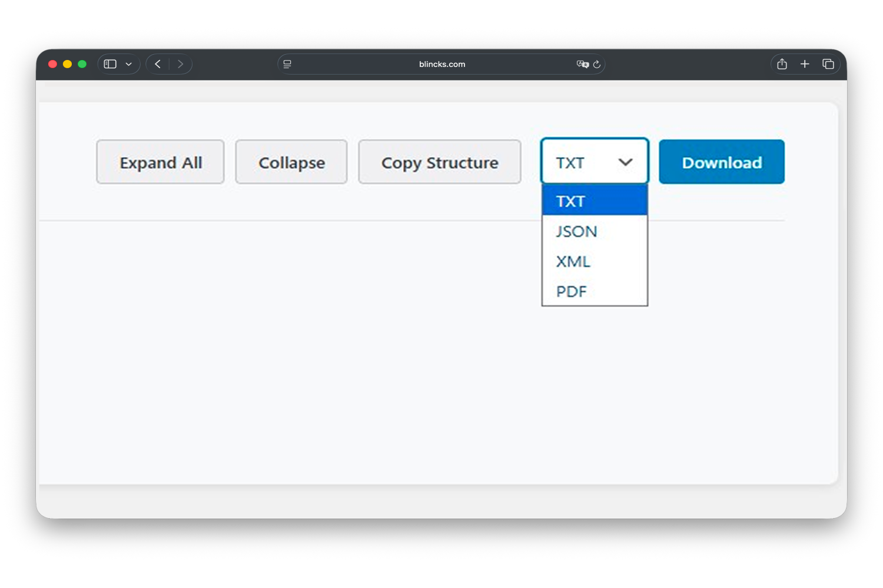Open the translation icon in the address bar

point(582,64)
